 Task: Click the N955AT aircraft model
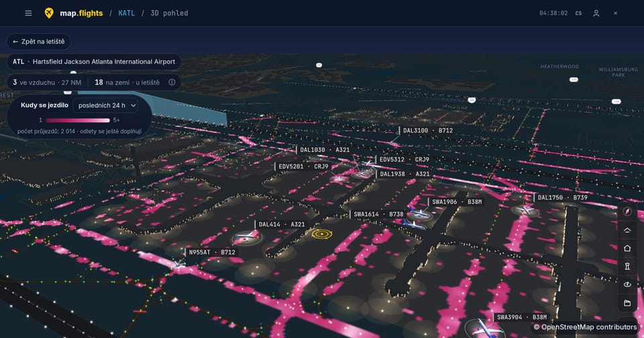tap(178, 264)
